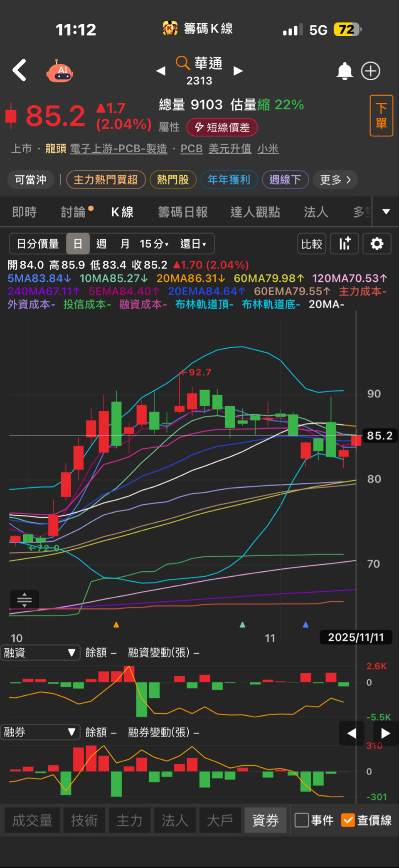The width and height of the screenshot is (399, 868).
Task: Select the 技術 bottom tab
Action: coord(84,820)
